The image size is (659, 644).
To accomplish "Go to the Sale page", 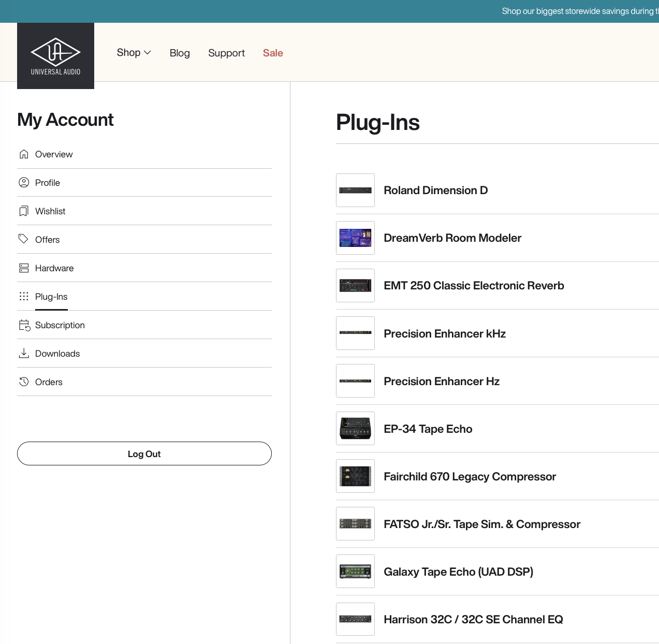I will pyautogui.click(x=273, y=53).
